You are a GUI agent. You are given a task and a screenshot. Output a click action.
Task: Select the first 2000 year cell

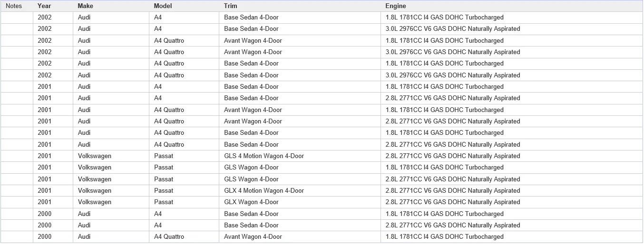[53, 214]
